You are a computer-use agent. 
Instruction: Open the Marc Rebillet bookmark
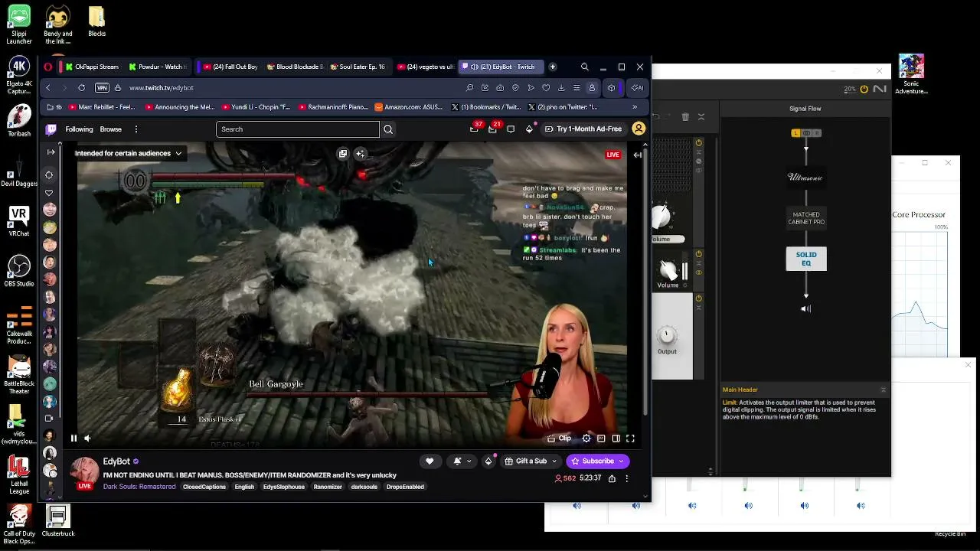click(102, 107)
